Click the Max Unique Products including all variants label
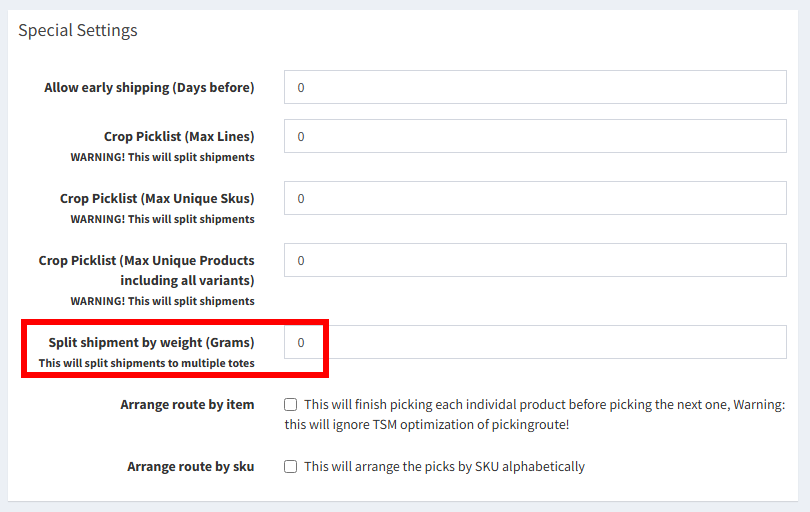Screen dimensions: 810x512 (x=147, y=270)
